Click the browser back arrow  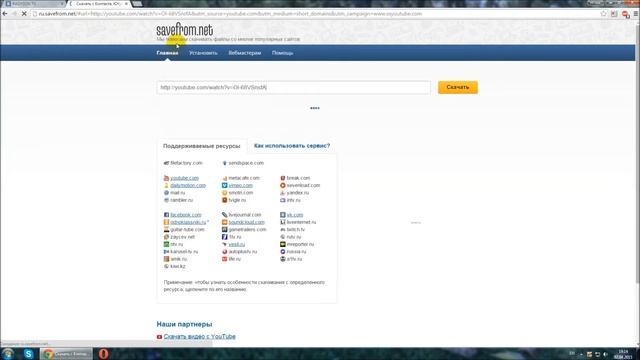coord(5,13)
